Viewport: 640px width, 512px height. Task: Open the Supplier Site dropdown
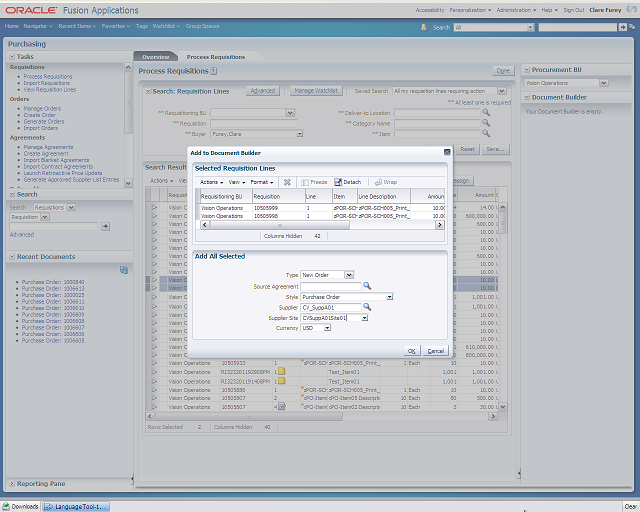[364, 318]
